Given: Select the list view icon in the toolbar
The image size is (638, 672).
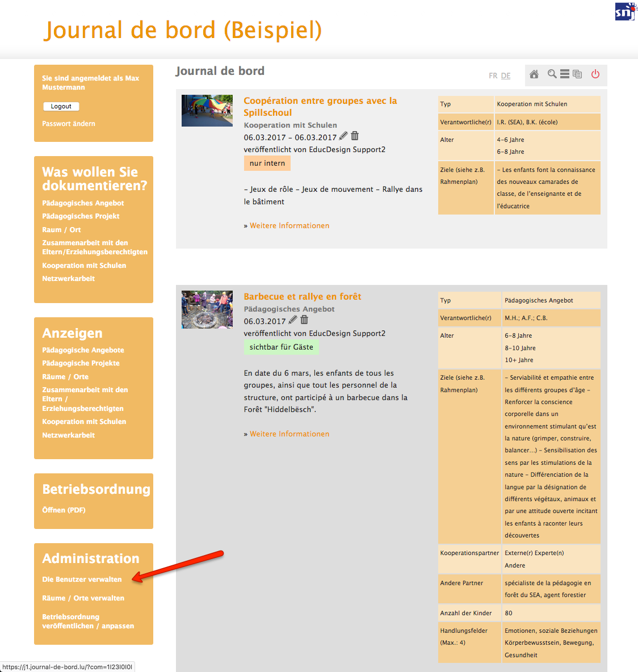Looking at the screenshot, I should pos(564,74).
